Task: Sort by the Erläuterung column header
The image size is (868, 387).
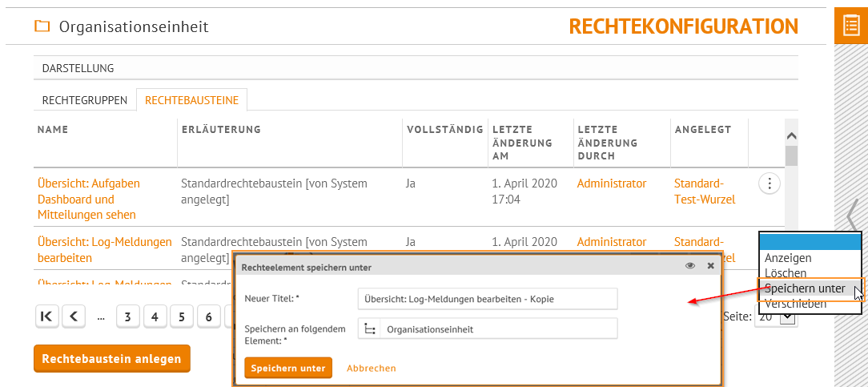Action: (222, 130)
